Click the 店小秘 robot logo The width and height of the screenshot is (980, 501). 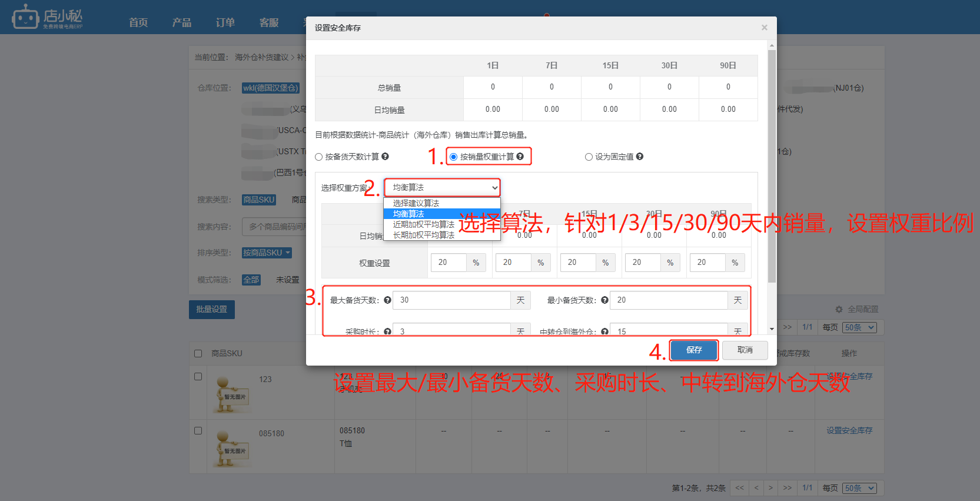[x=47, y=17]
